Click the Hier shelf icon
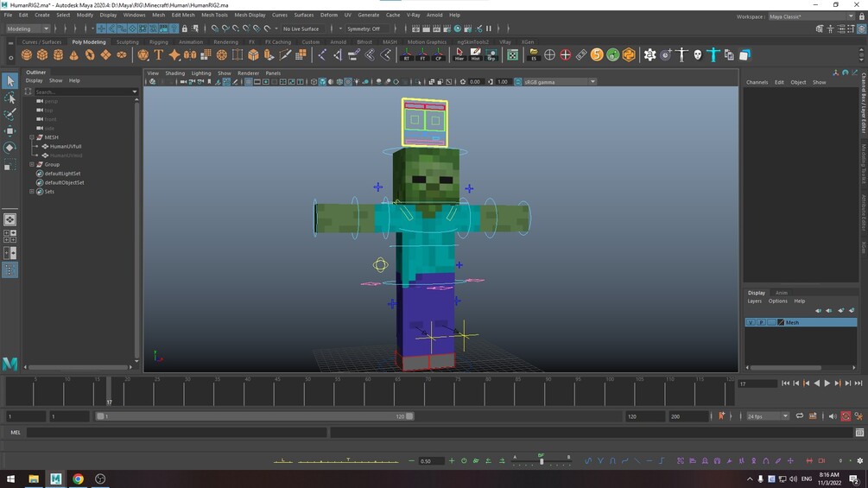 (x=459, y=54)
